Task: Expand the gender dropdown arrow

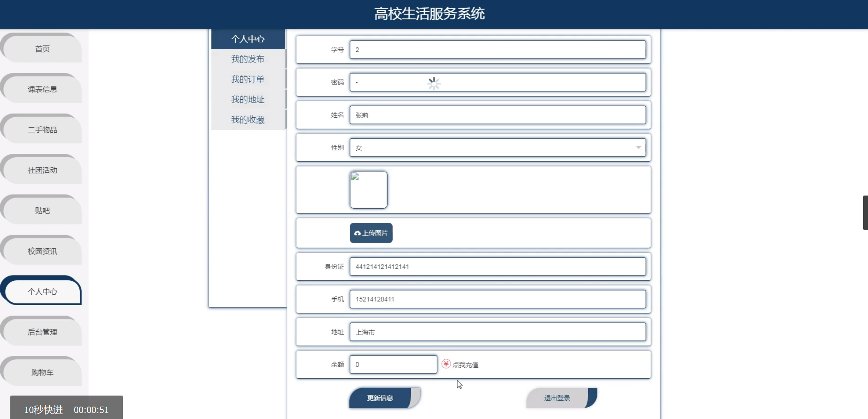Action: click(x=638, y=148)
